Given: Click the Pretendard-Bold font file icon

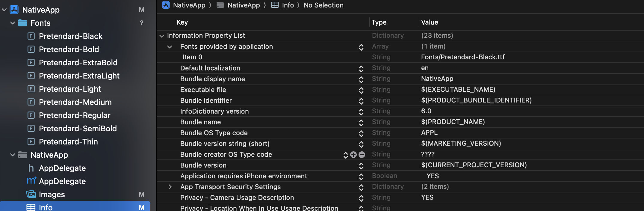Looking at the screenshot, I should [31, 49].
